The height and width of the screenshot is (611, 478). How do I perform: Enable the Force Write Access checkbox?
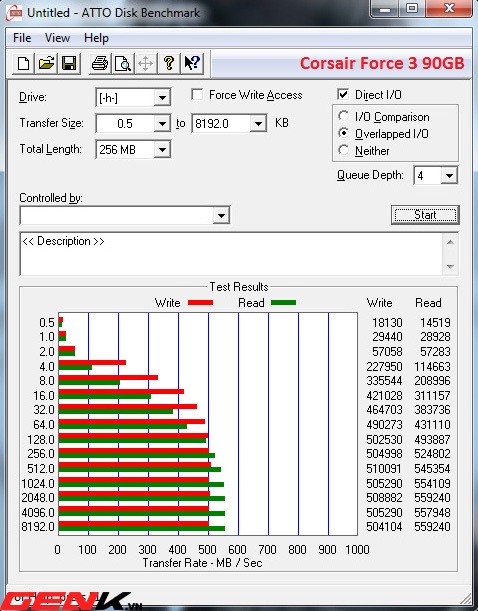197,95
